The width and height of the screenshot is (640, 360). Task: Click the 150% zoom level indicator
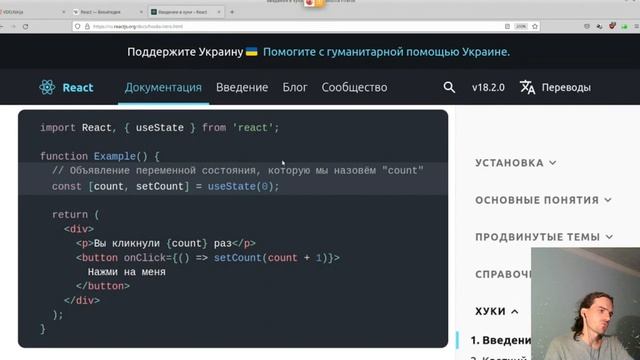[521, 27]
